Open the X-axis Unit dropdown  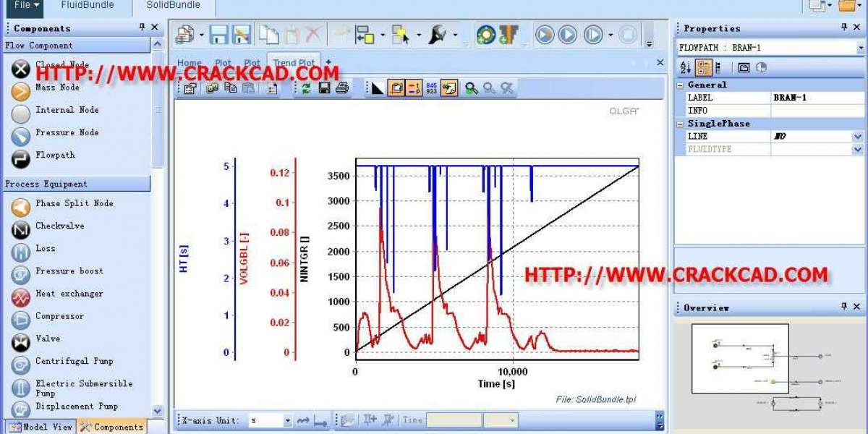287,420
